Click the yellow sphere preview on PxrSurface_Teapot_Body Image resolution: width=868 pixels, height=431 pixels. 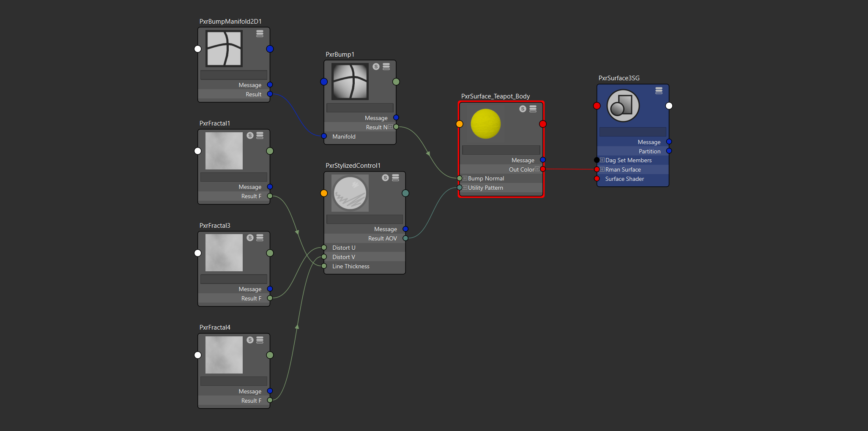point(485,124)
